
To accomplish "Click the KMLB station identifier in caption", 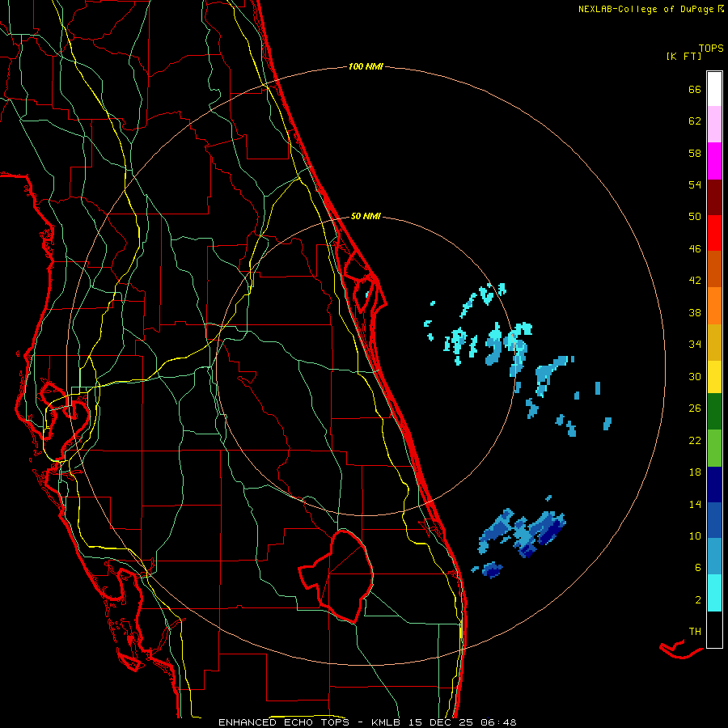I will [387, 722].
